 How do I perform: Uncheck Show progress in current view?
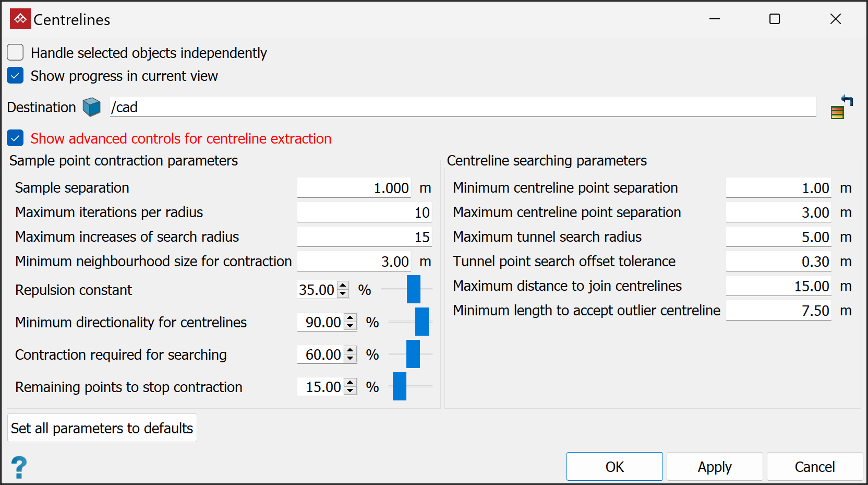pos(15,76)
